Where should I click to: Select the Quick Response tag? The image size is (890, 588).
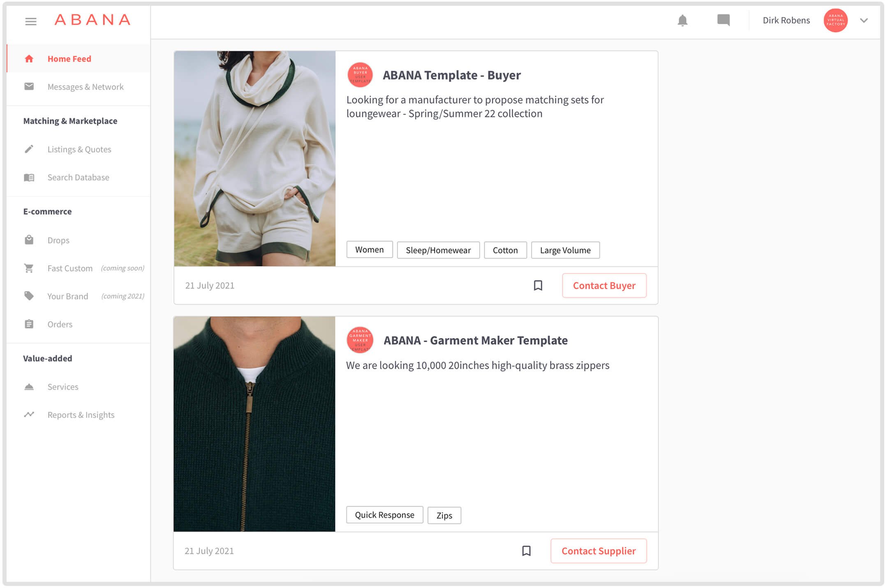385,515
